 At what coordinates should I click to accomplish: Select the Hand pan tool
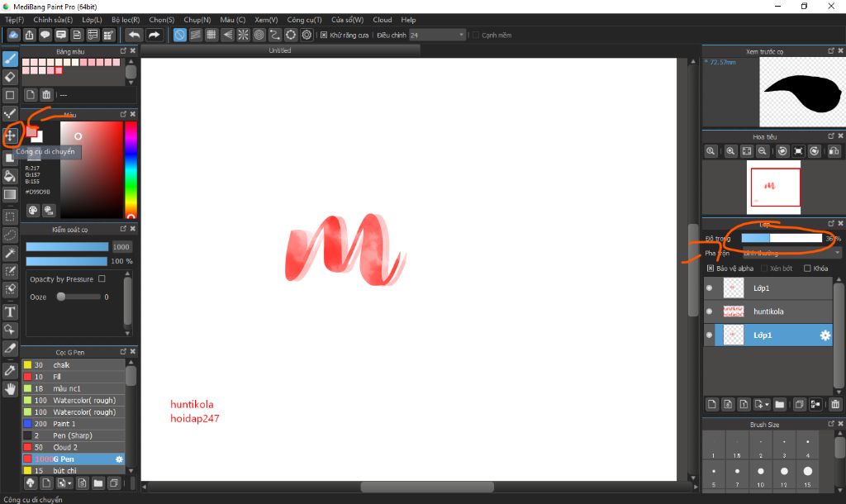pos(10,388)
